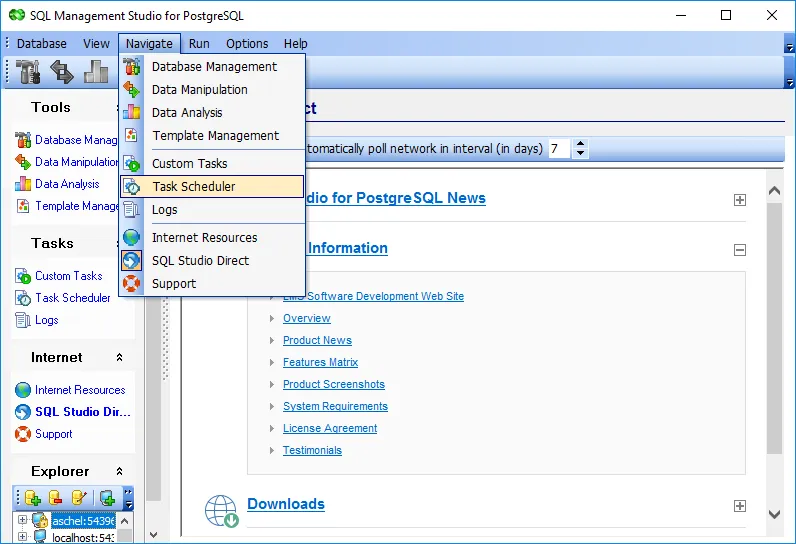Viewport: 796px width, 544px height.
Task: Expand the localhost tree node
Action: (x=22, y=536)
